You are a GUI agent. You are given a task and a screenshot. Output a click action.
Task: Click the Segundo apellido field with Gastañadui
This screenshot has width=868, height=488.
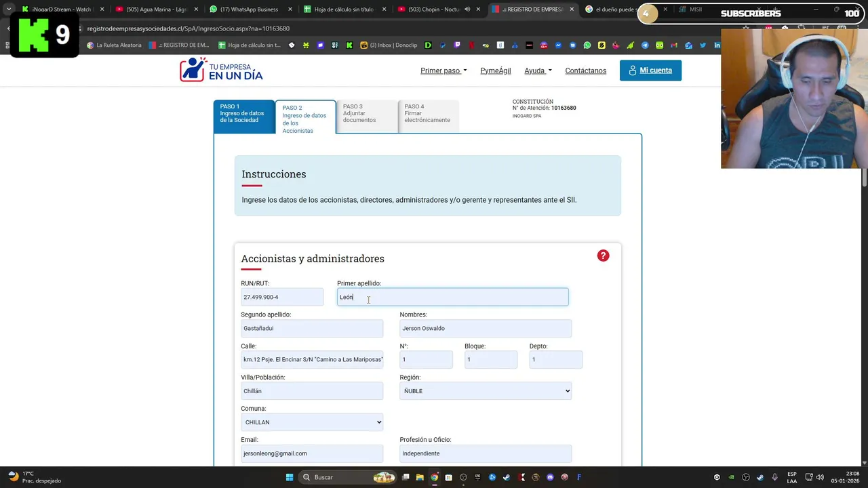click(x=312, y=328)
